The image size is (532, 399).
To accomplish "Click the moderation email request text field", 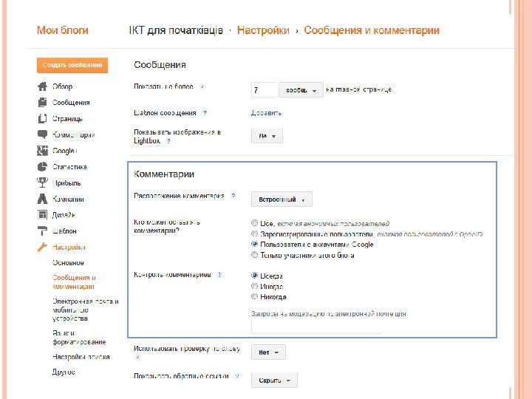I will click(x=316, y=327).
